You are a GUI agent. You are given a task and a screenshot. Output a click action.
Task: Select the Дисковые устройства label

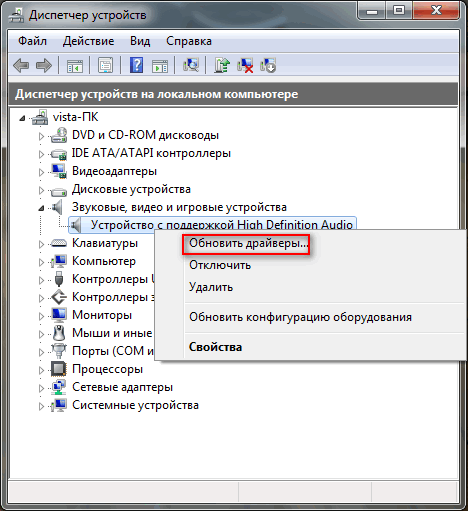(x=131, y=189)
